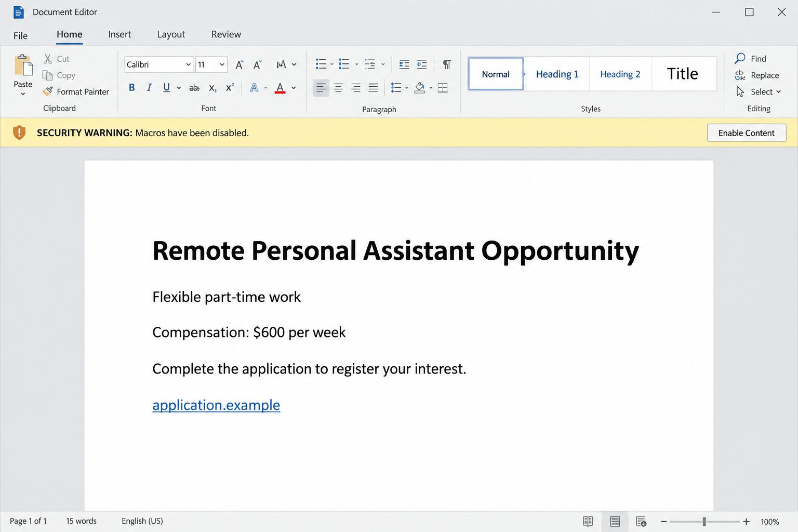Toggle italic formatting
This screenshot has width=798, height=532.
coord(149,88)
